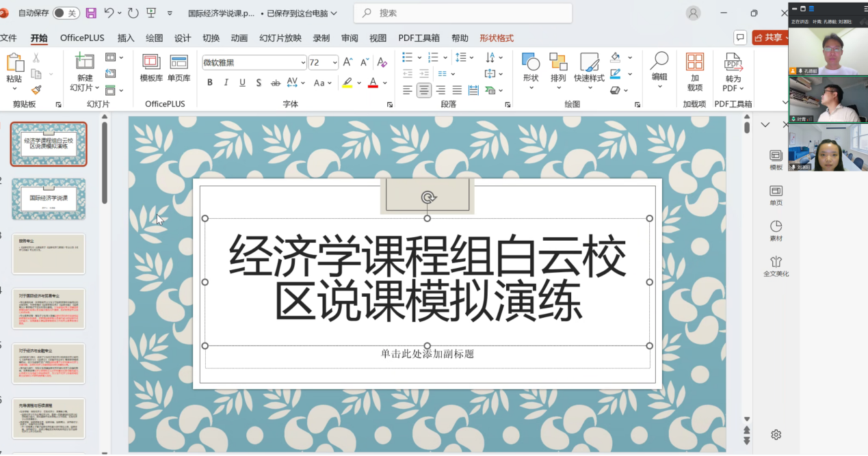
Task: Click the Save icon in title bar
Action: point(90,13)
